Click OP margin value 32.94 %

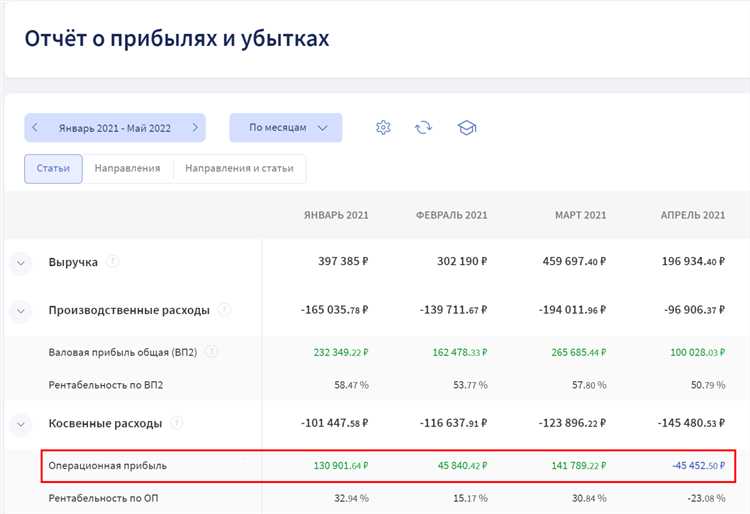point(352,498)
